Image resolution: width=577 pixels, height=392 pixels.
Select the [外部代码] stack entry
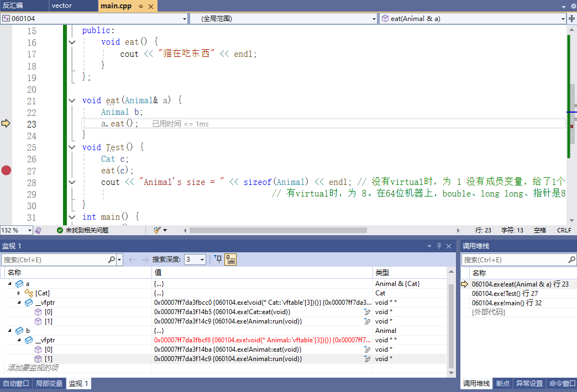coord(489,312)
